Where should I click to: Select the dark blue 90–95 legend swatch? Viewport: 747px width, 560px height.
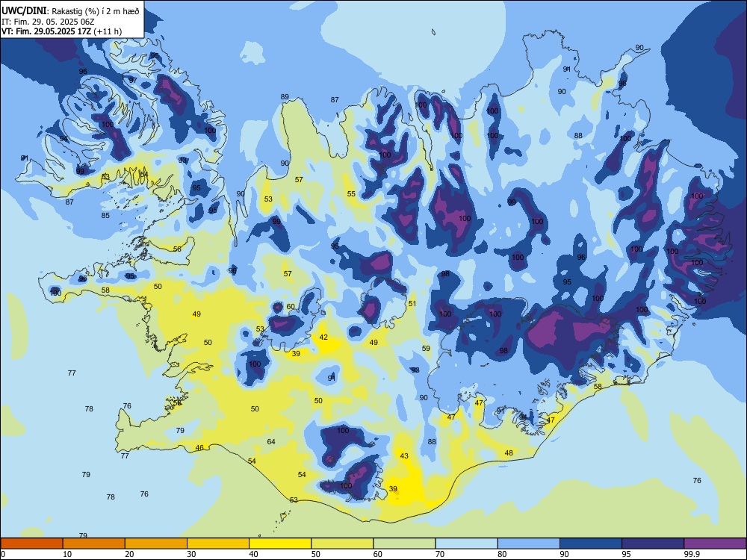(x=591, y=544)
